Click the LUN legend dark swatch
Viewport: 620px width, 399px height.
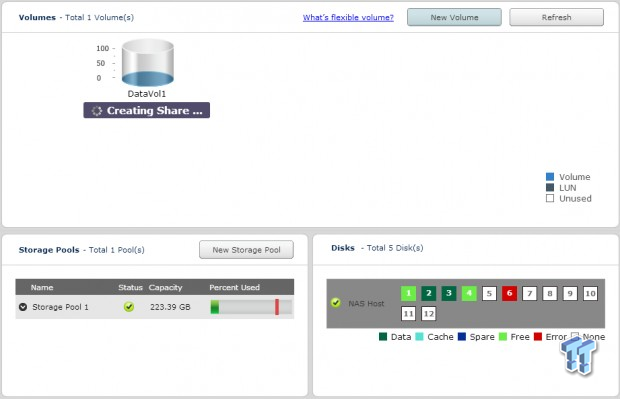(x=550, y=187)
